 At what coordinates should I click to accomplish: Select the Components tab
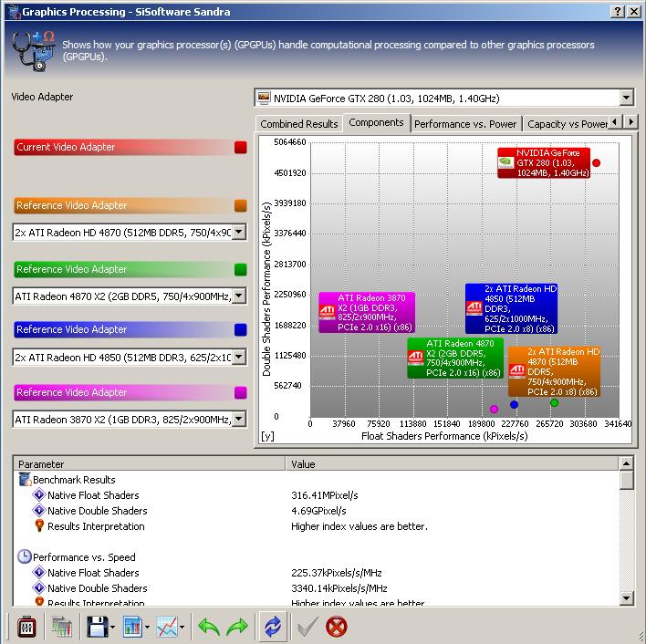point(376,123)
